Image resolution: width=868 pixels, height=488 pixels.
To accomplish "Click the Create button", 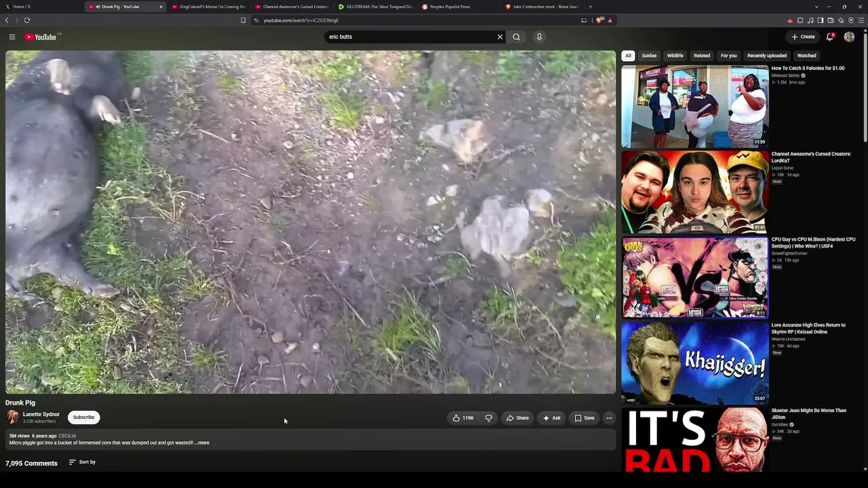I will point(804,37).
